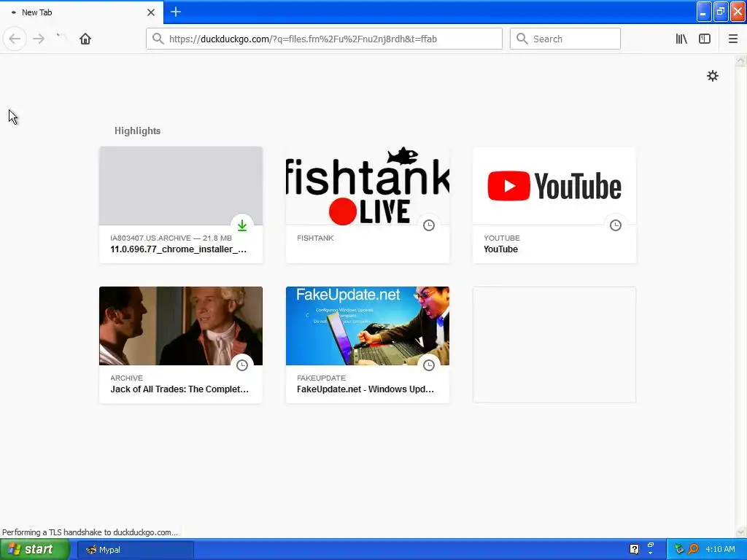Click the FakeUpdate card history clock
This screenshot has height=560, width=747.
(429, 365)
